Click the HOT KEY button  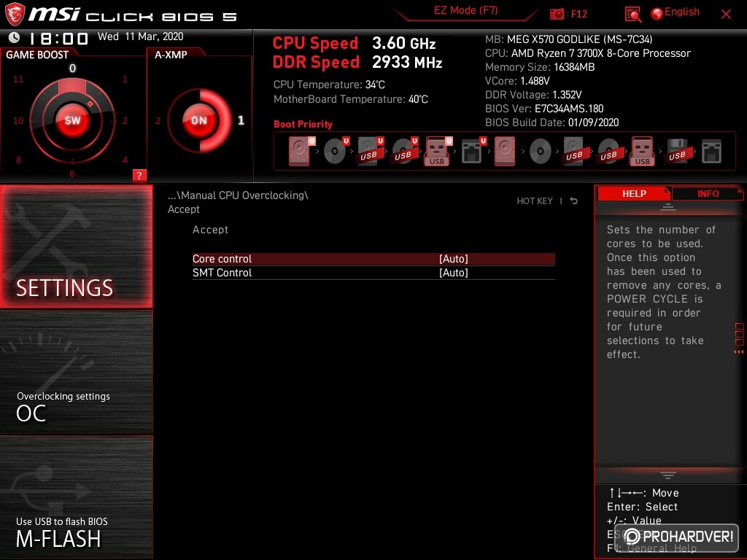(x=535, y=201)
